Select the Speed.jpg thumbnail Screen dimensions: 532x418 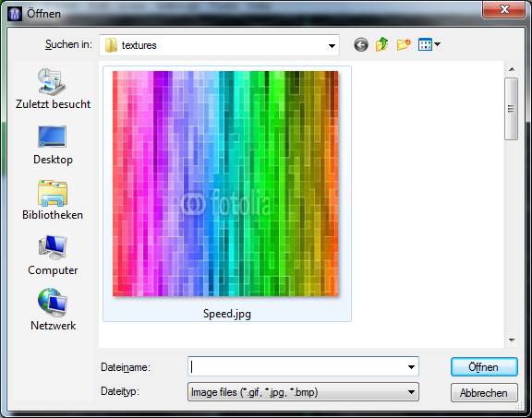[x=226, y=194]
